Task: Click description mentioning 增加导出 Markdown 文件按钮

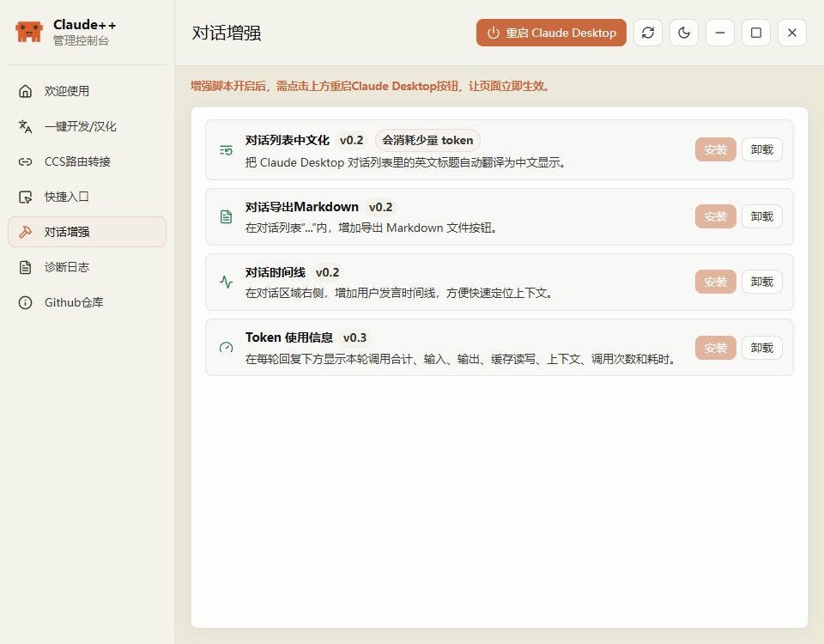Action: pyautogui.click(x=372, y=228)
